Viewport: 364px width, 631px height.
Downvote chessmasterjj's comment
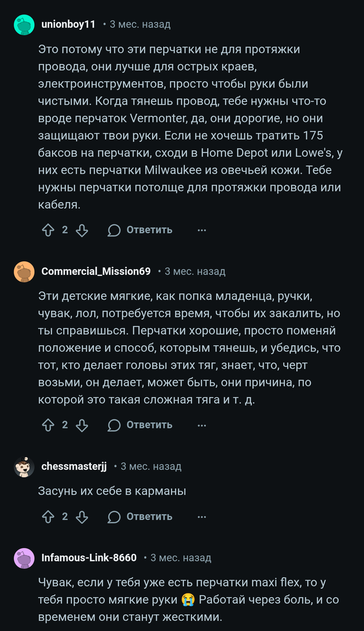(x=82, y=516)
